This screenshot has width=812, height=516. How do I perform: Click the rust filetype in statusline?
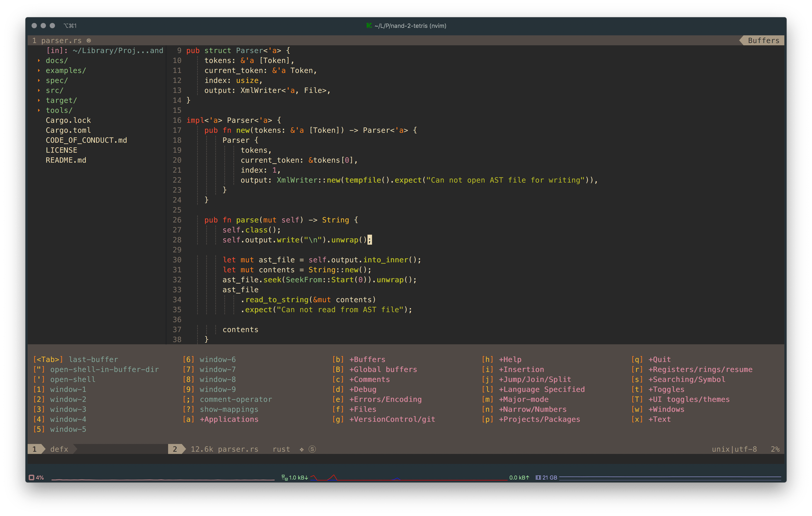tap(281, 449)
